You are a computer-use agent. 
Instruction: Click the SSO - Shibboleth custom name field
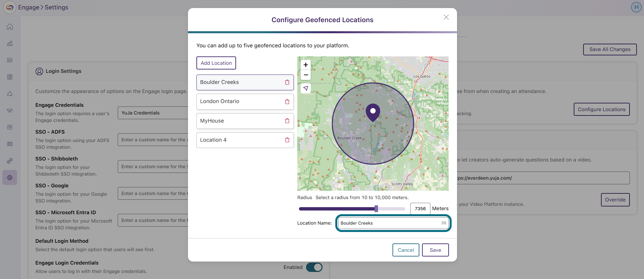tap(153, 167)
